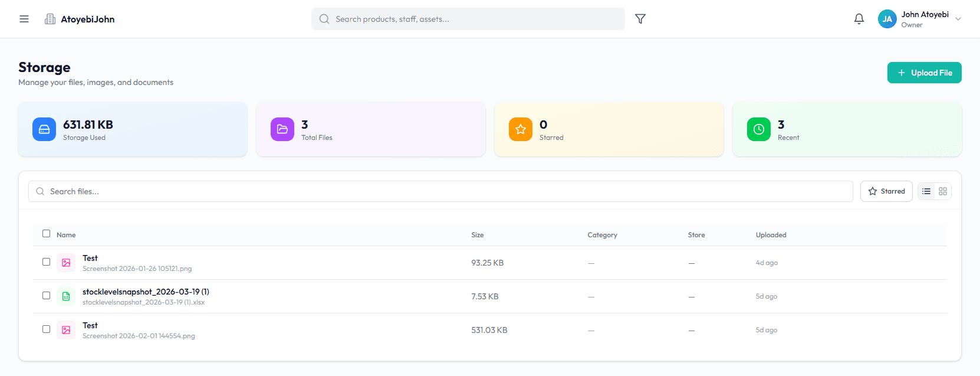This screenshot has width=980, height=376.
Task: Click the Name column header
Action: click(66, 235)
